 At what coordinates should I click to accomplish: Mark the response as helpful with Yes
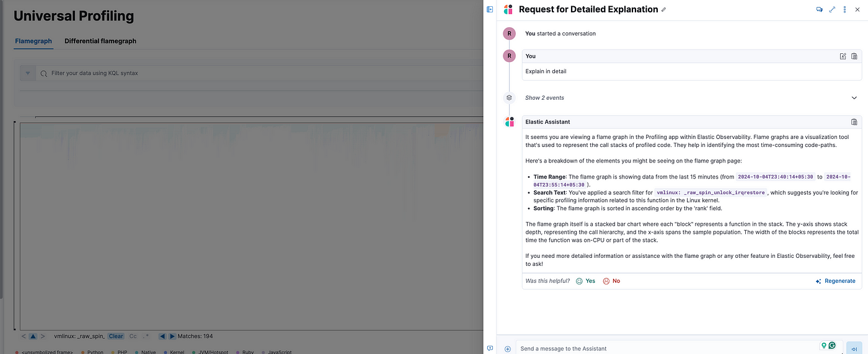[585, 281]
